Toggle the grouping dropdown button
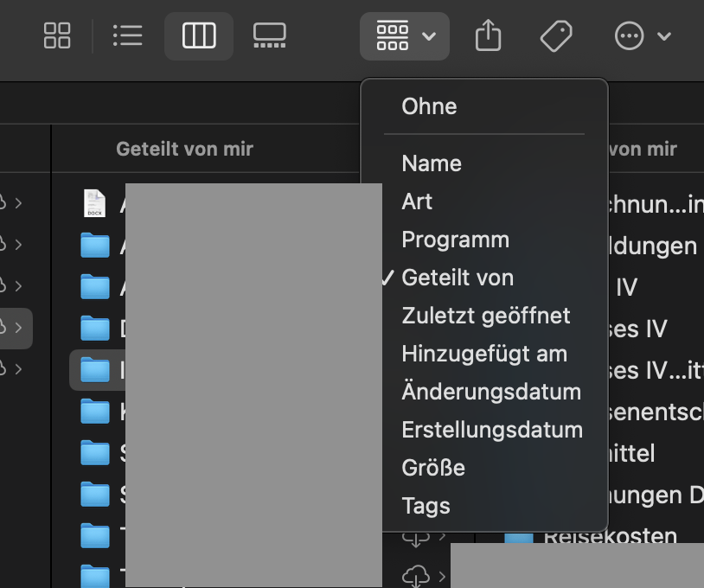Image resolution: width=704 pixels, height=588 pixels. tap(405, 35)
